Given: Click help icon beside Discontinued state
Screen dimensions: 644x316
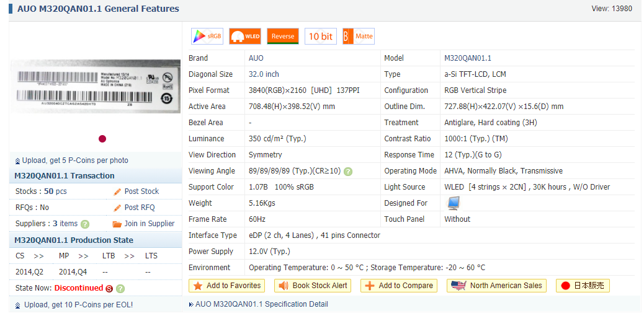Looking at the screenshot, I should [x=120, y=289].
